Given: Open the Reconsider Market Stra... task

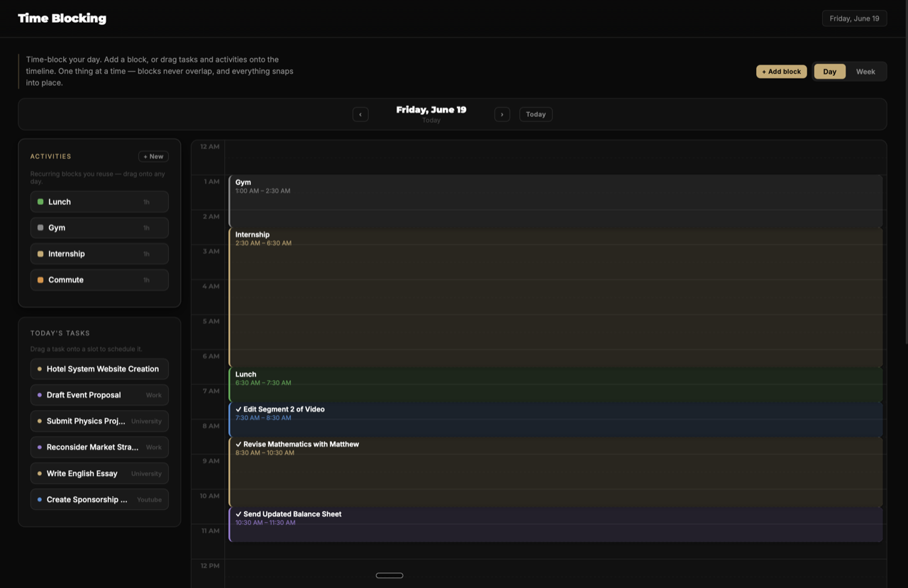Looking at the screenshot, I should pos(99,447).
